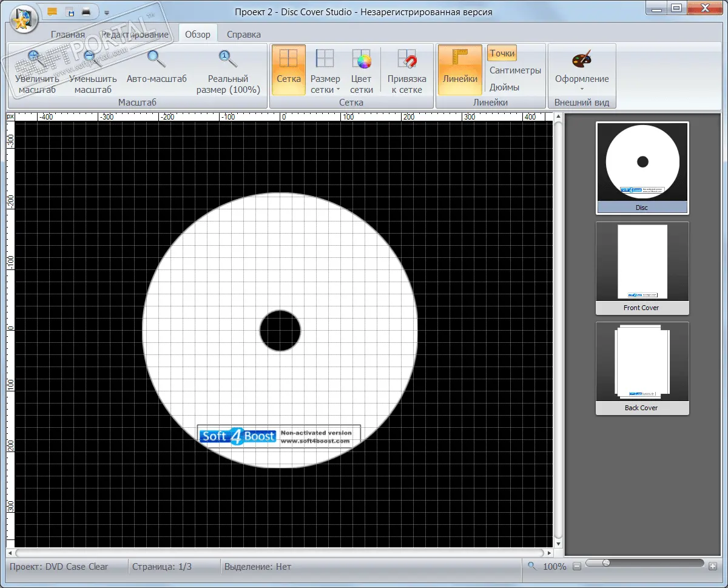The width and height of the screenshot is (728, 588).
Task: Toggle the Grid (Сетка) display button
Action: pos(289,69)
